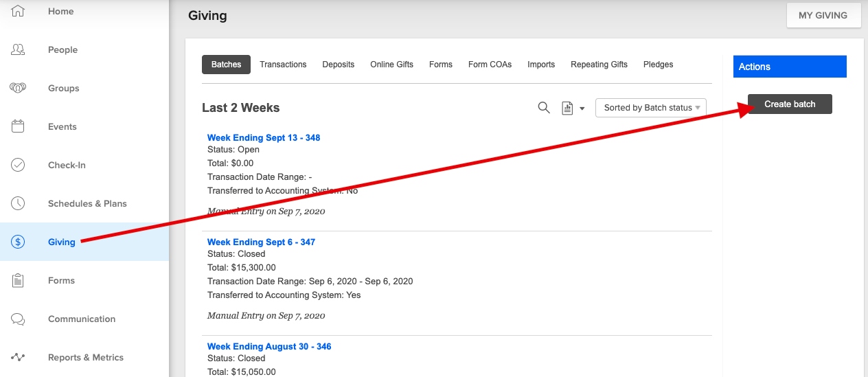Open the Forms clipboard icon
Screen dimensions: 868x377
coord(18,281)
